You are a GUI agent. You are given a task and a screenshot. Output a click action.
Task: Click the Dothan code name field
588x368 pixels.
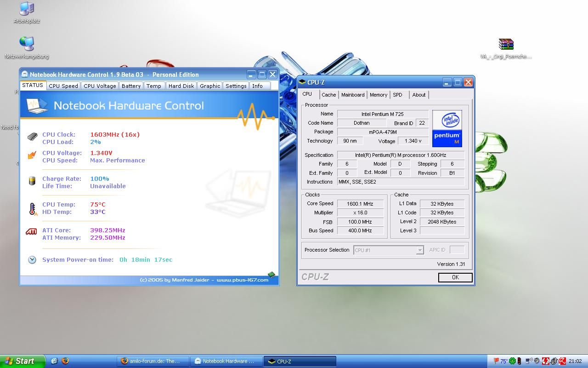pos(362,123)
